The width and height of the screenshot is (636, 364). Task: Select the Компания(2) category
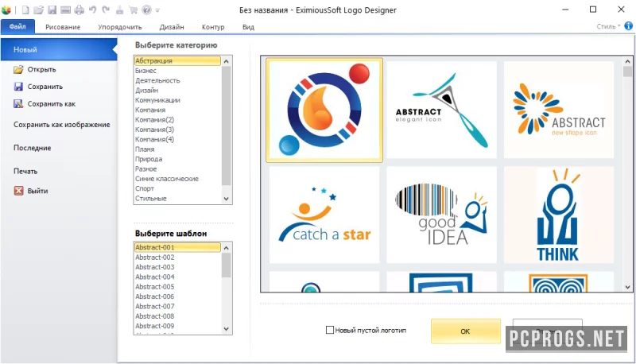pos(177,119)
